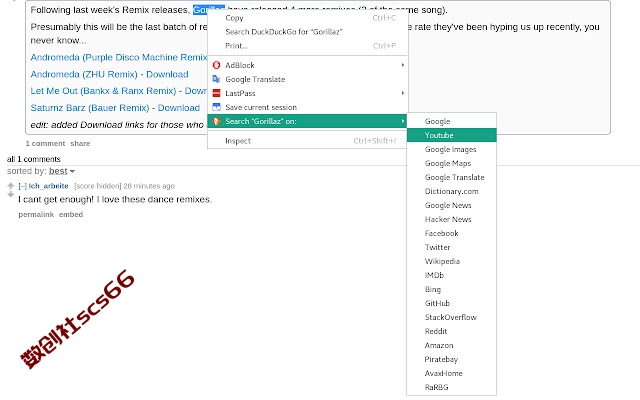Search Gorillaz on Google
640x400 pixels.
pos(452,121)
